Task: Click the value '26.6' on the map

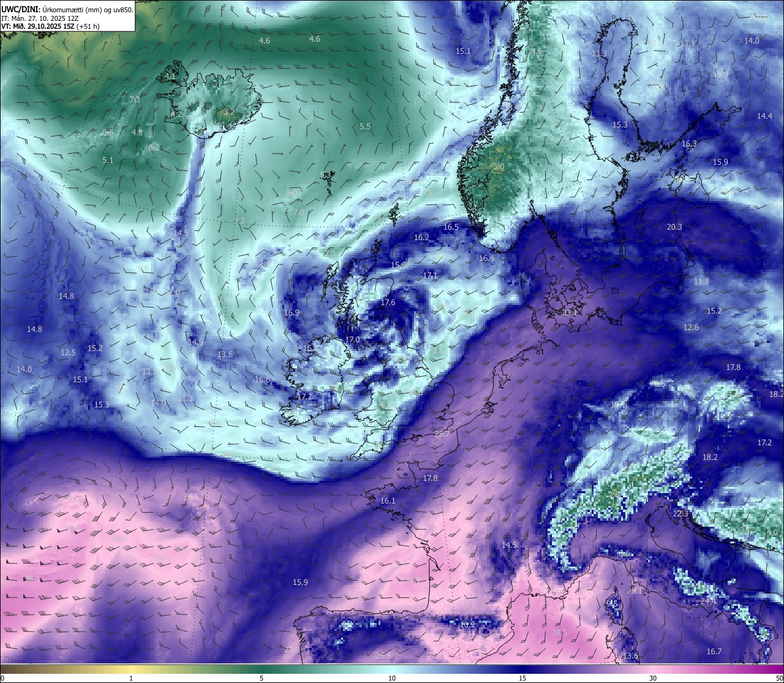Action: coord(383,655)
